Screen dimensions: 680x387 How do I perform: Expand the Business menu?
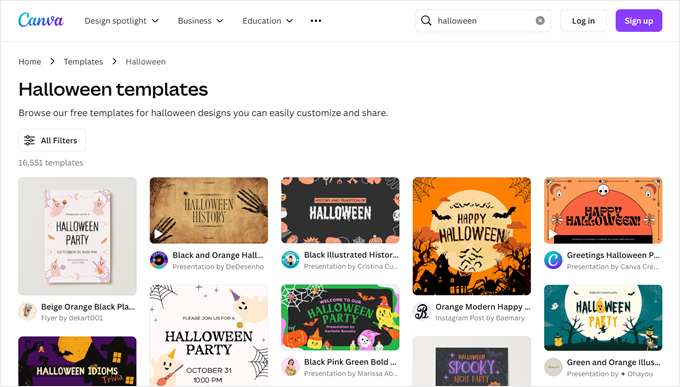pos(200,21)
